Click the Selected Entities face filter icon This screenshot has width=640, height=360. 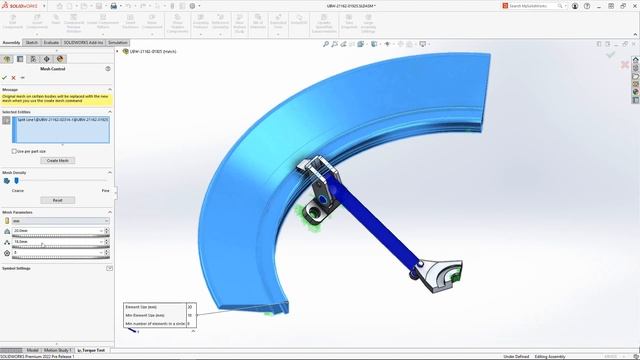click(x=6, y=120)
